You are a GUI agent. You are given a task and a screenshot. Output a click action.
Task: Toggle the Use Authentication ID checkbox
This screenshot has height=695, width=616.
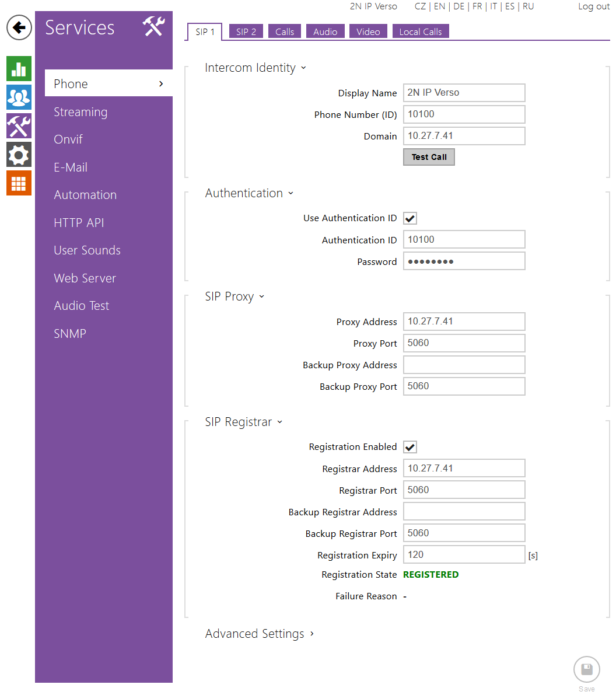(x=410, y=218)
